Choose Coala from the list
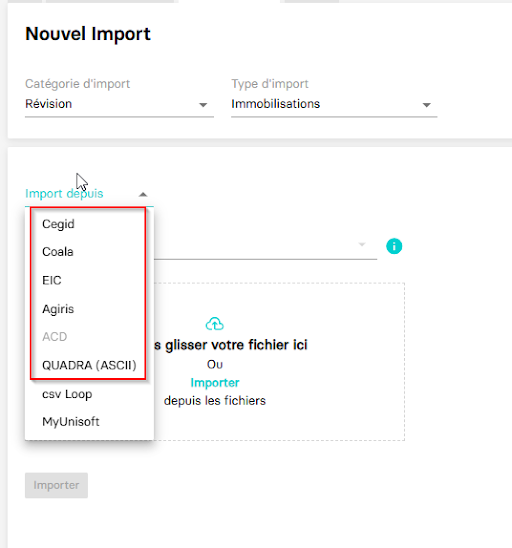Screen dimensions: 512x548 [89, 252]
